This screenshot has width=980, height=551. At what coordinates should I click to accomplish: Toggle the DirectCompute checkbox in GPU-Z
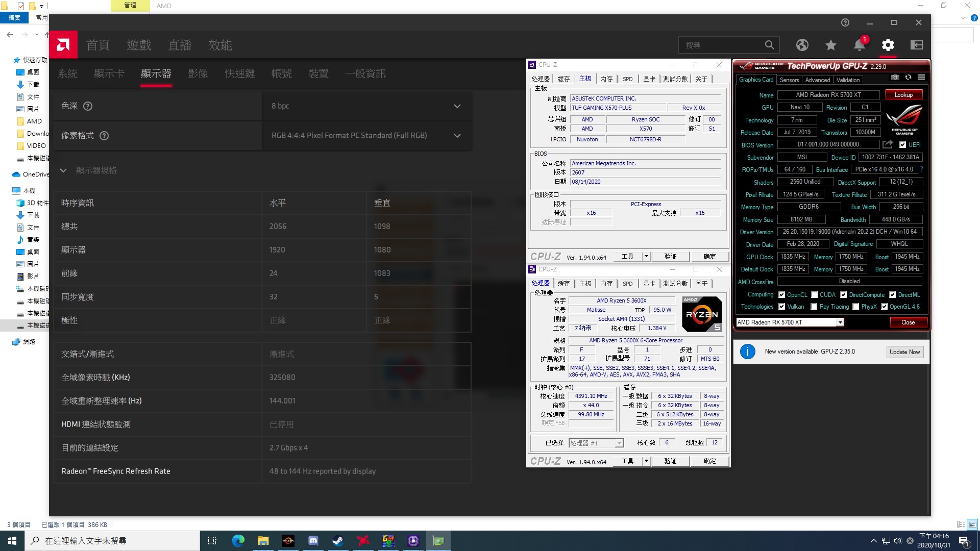tap(844, 295)
